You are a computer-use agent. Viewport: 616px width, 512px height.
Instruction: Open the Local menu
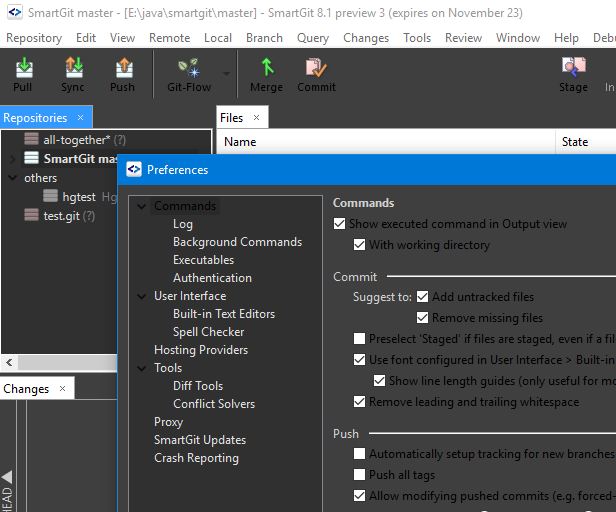218,38
